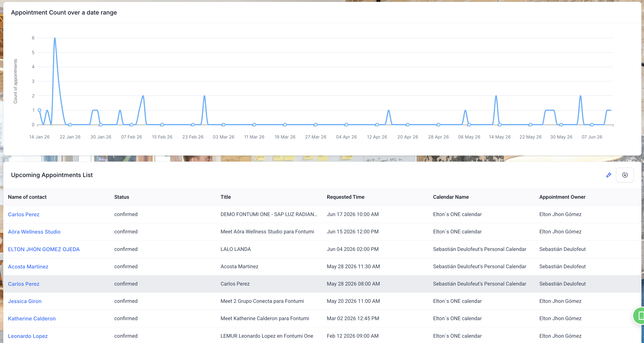This screenshot has height=343, width=644.
Task: Click the chart data point at 14 Jan 26
Action: (x=40, y=110)
